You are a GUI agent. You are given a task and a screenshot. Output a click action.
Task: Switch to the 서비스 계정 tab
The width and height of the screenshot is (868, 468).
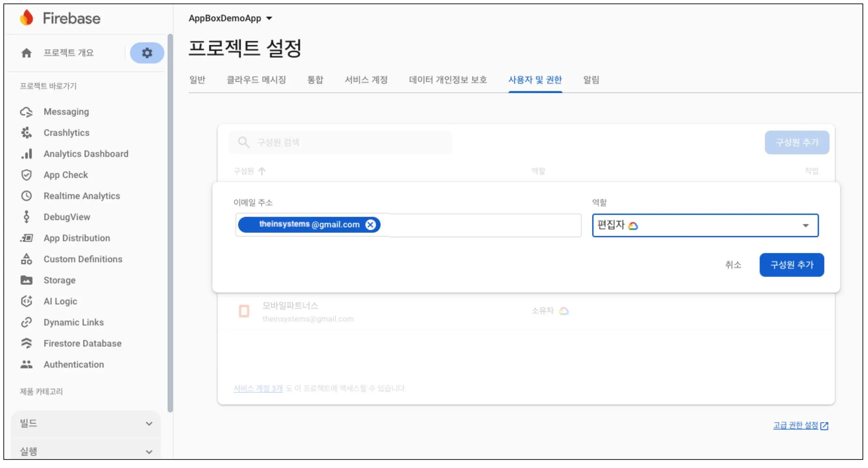(366, 80)
